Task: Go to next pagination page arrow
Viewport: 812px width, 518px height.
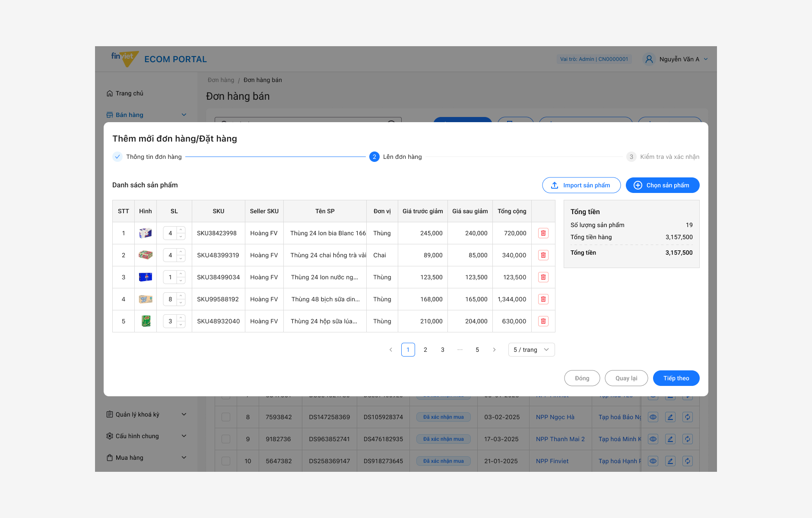Action: (495, 350)
